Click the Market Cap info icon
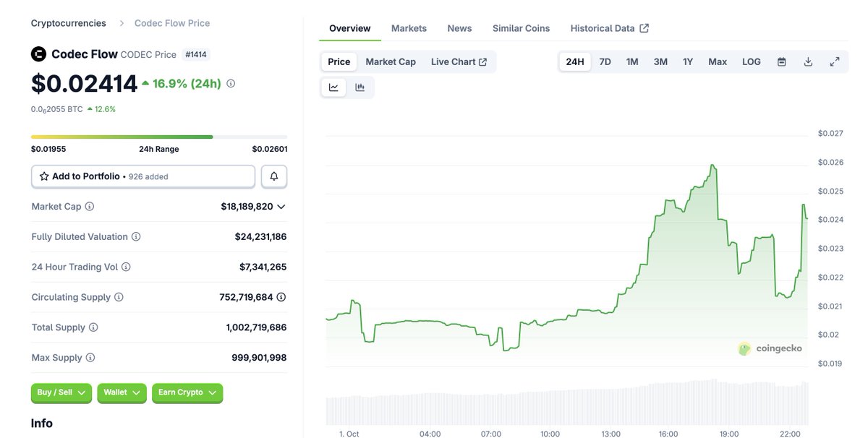This screenshot has height=438, width=868. click(x=90, y=207)
